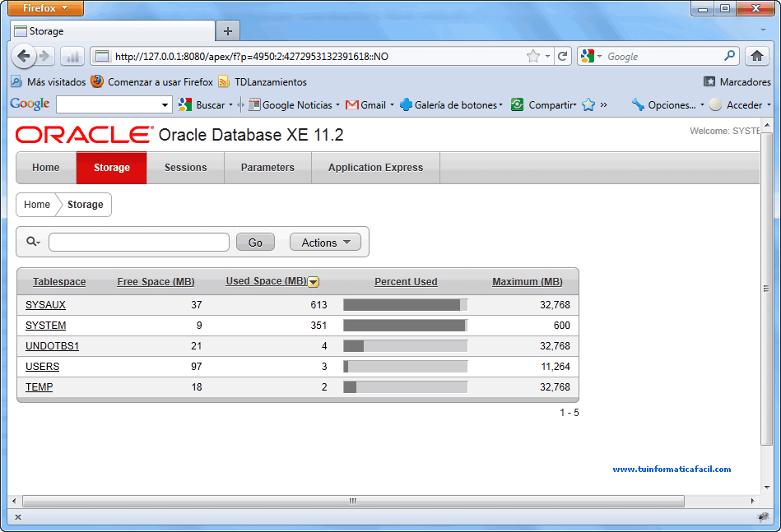Open the SYSAUX tablespace link
The image size is (781, 532).
pos(45,304)
